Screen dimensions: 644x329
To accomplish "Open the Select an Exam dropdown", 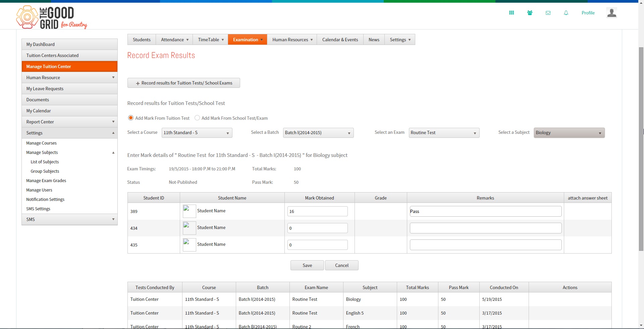I will tap(444, 133).
